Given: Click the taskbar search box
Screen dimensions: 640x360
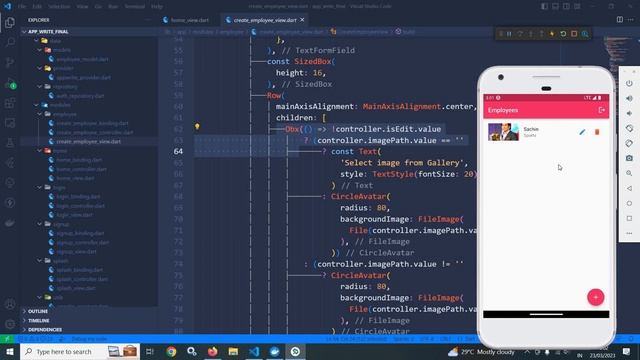Looking at the screenshot, I should 80,351.
